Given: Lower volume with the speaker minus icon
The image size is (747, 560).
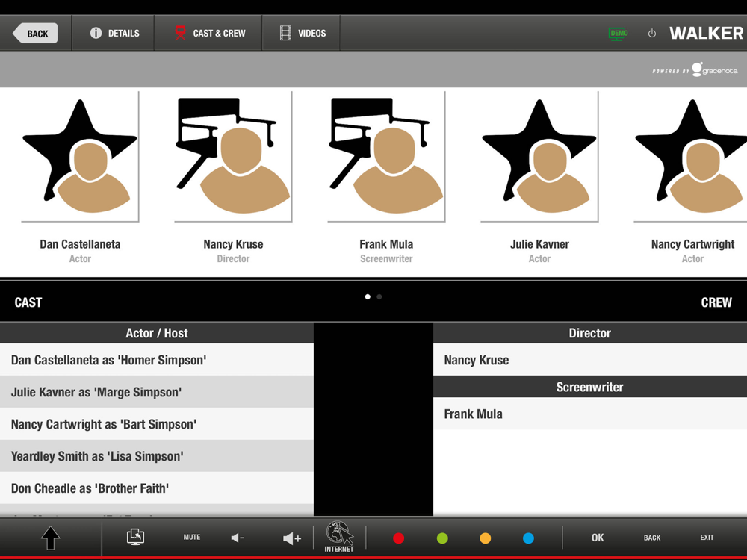Looking at the screenshot, I should [x=238, y=538].
